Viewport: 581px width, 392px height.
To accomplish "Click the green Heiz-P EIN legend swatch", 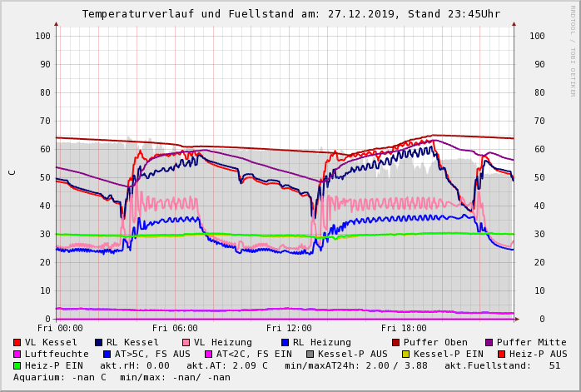I will click(x=17, y=365).
